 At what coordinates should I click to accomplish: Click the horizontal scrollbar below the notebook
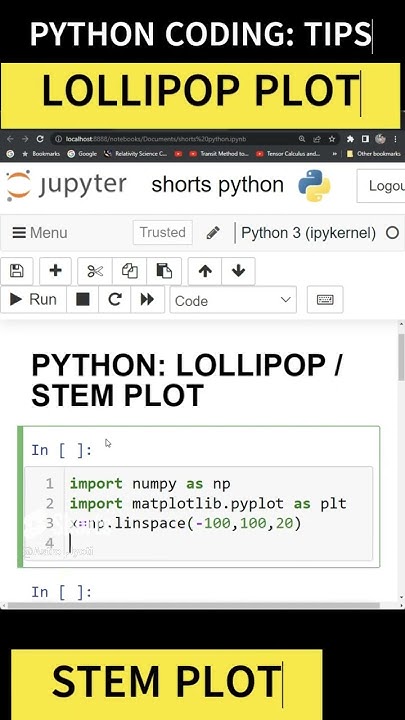[193, 605]
